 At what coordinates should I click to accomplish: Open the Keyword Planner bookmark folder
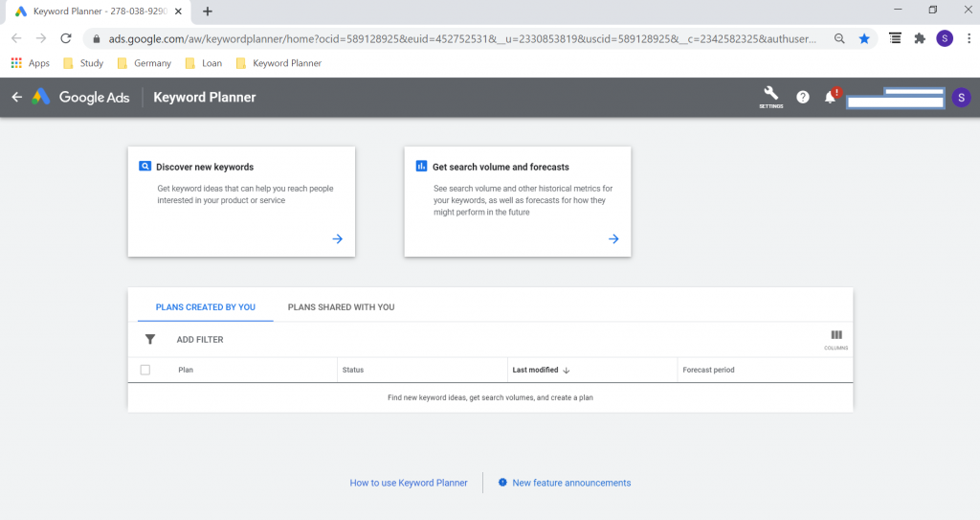tap(278, 63)
